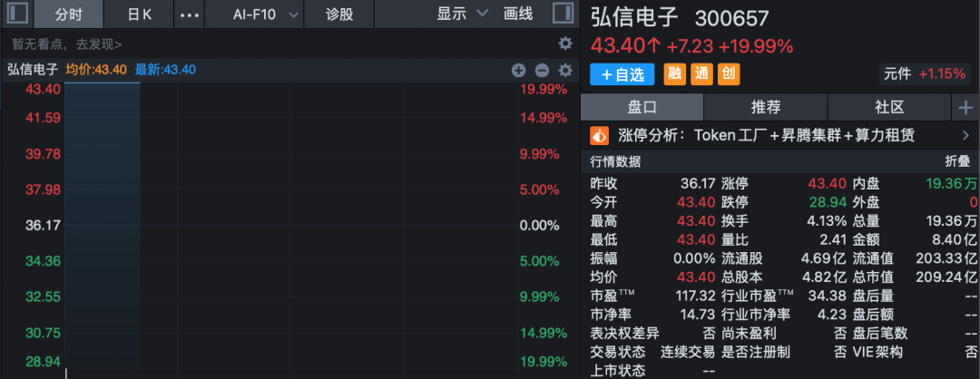This screenshot has height=379, width=980.
Task: Toggle the left sidebar panel icon
Action: [17, 14]
